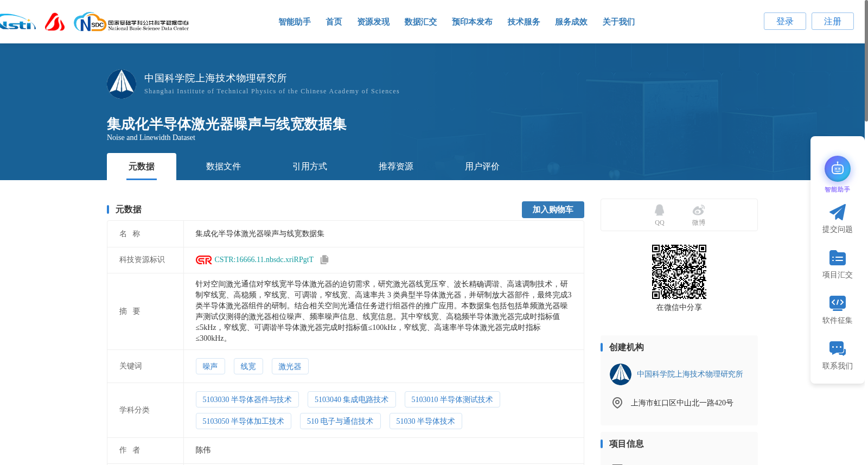Open 预印本发布 navigation item
Image resolution: width=868 pixels, height=465 pixels.
472,22
